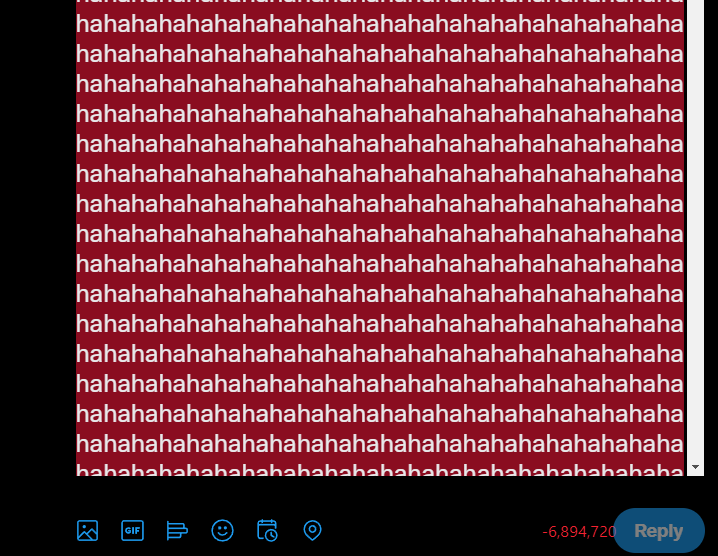Add an image using the media icon
Image resolution: width=718 pixels, height=556 pixels.
(87, 531)
